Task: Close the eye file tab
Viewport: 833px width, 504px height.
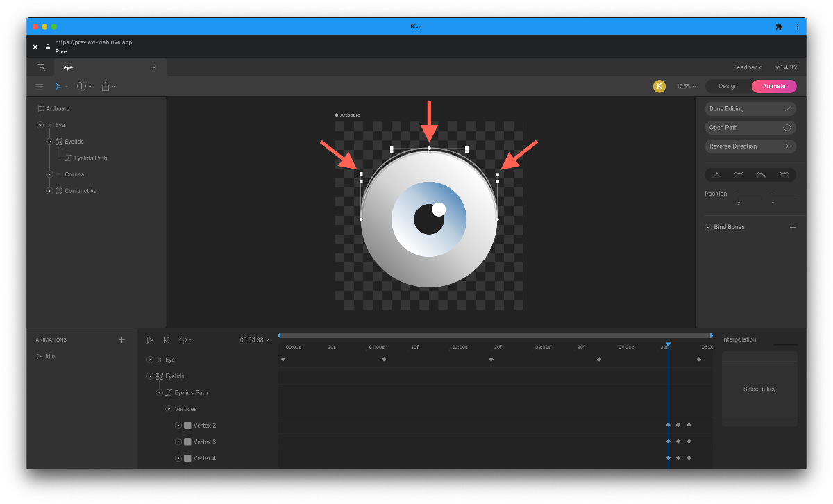Action: pyautogui.click(x=154, y=67)
